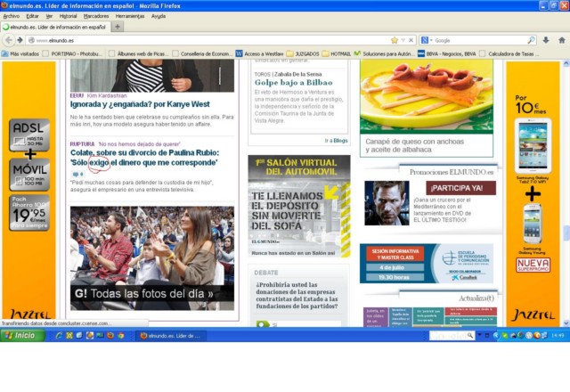Go back with the back arrow button
Viewport: 570px width, 392px height.
pyautogui.click(x=8, y=40)
